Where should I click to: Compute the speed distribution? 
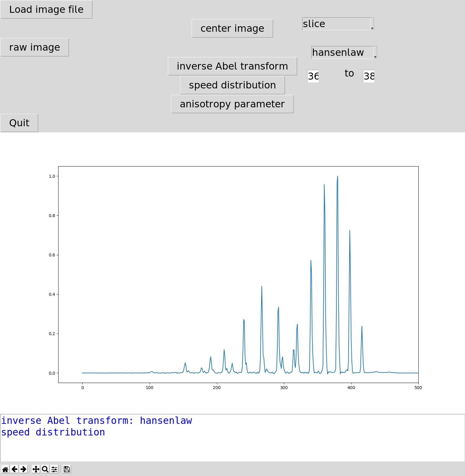(232, 85)
